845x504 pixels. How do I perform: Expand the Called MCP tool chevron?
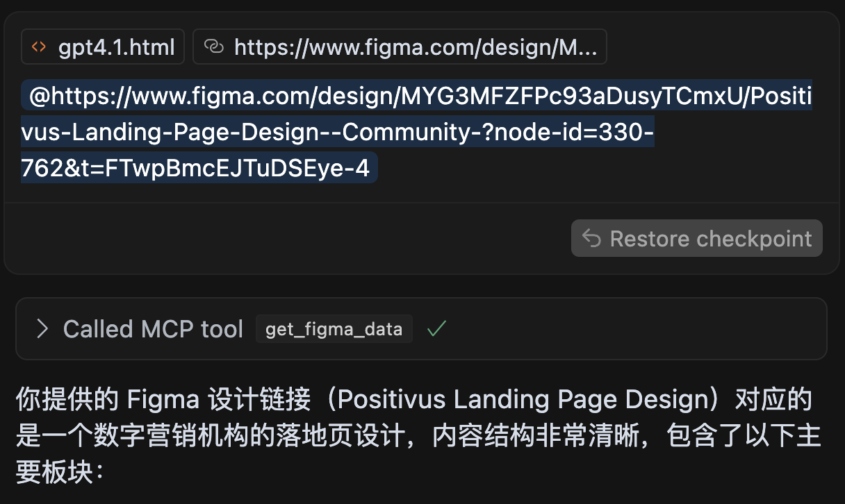pyautogui.click(x=42, y=329)
